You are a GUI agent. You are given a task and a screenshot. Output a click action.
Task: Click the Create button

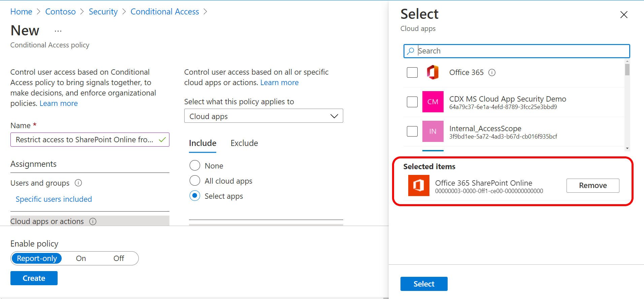click(34, 278)
